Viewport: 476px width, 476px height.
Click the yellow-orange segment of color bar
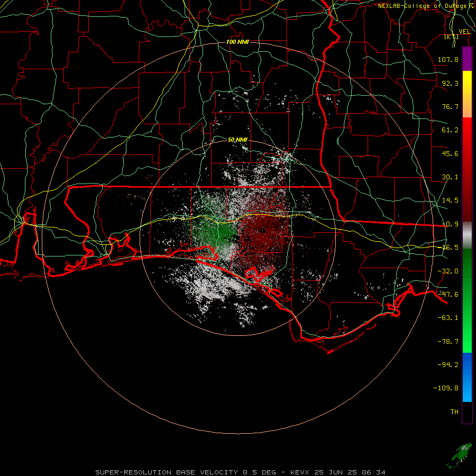click(467, 94)
